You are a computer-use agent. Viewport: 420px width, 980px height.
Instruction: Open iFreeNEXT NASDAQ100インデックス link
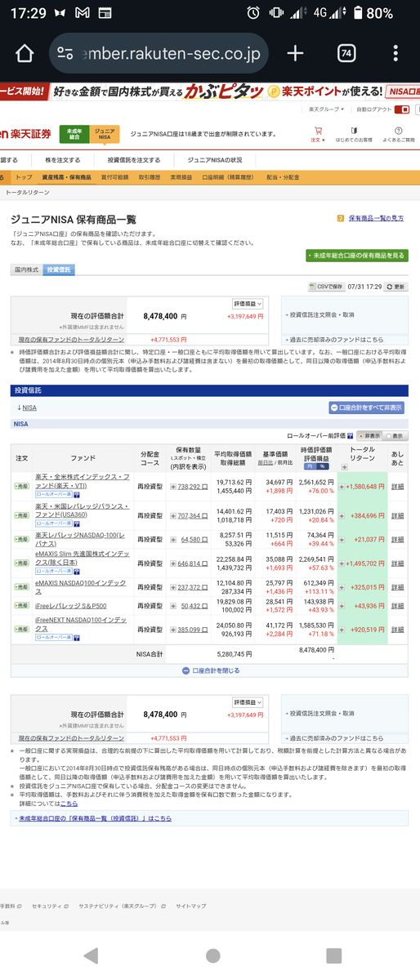click(x=80, y=625)
